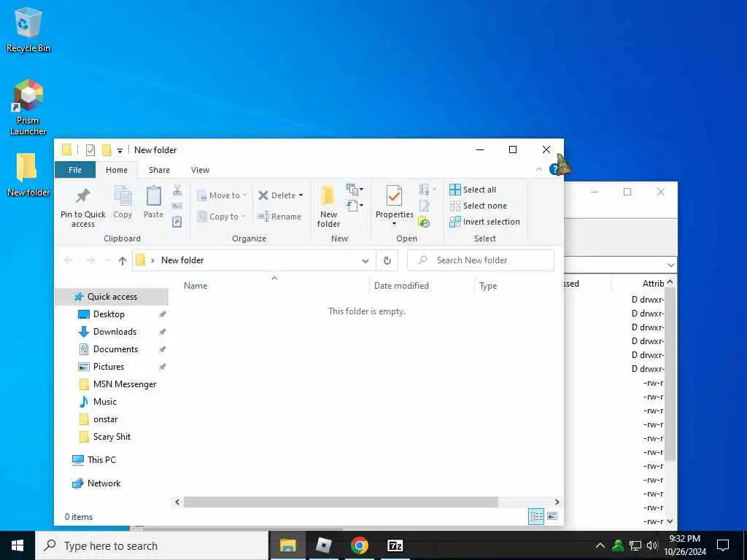
Task: Select Prism Launcher desktop shortcut
Action: click(28, 107)
